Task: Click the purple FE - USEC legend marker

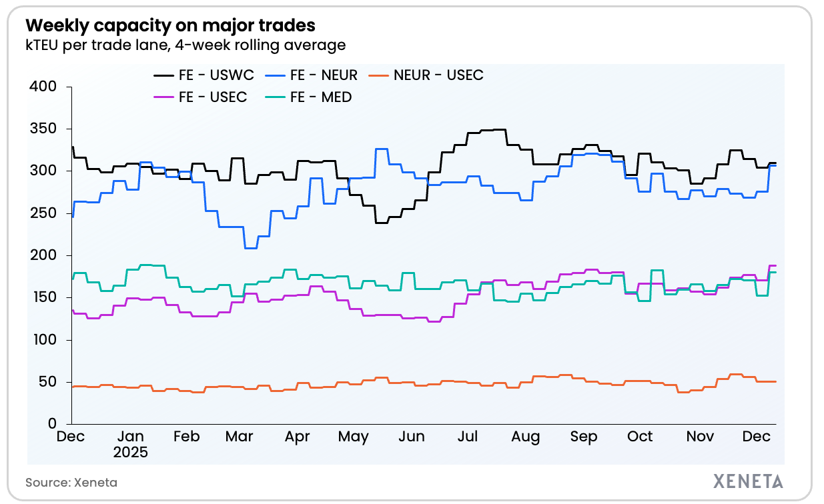Action: click(x=163, y=97)
